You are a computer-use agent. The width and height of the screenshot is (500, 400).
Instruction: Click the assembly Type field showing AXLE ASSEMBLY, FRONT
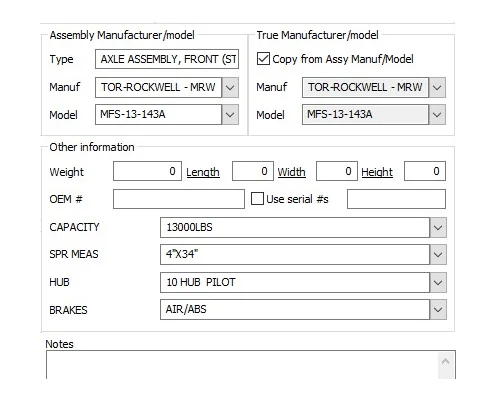coord(167,59)
